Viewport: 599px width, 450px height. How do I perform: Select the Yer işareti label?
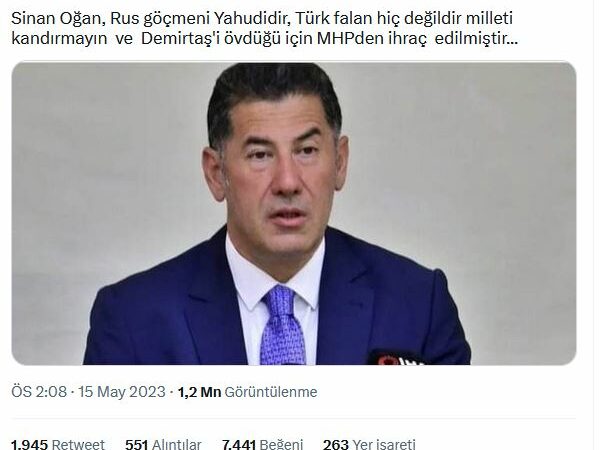[x=384, y=444]
